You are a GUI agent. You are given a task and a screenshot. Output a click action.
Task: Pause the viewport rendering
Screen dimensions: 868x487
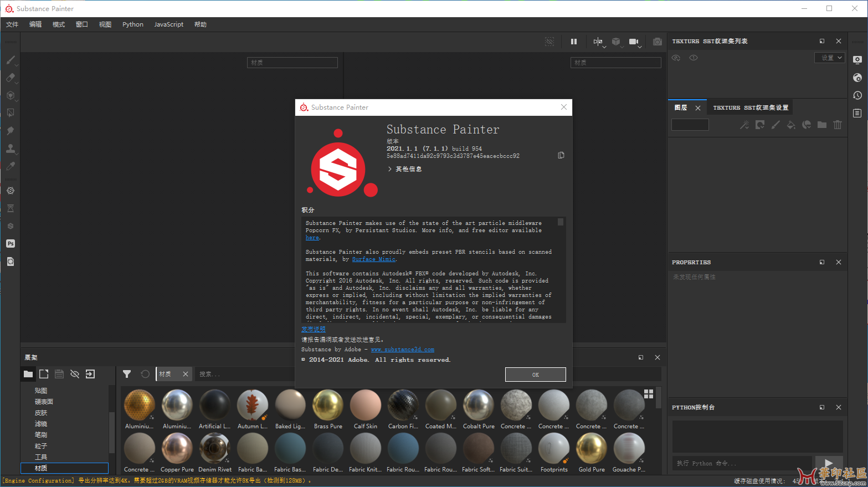[x=574, y=42]
